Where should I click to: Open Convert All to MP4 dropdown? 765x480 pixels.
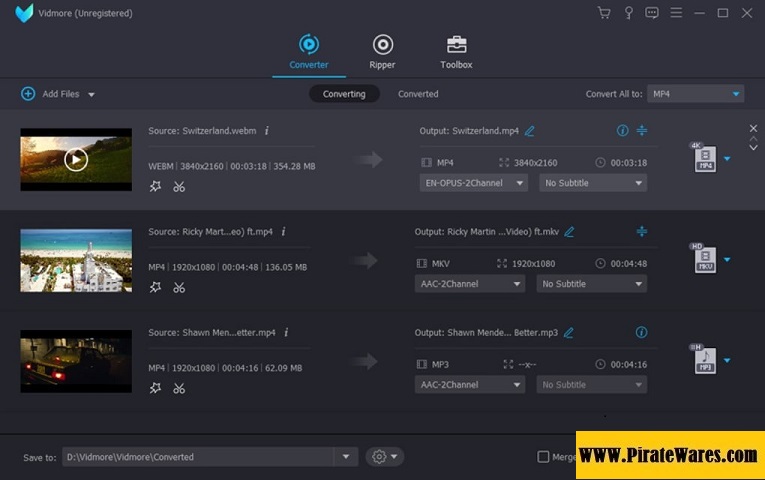(695, 94)
